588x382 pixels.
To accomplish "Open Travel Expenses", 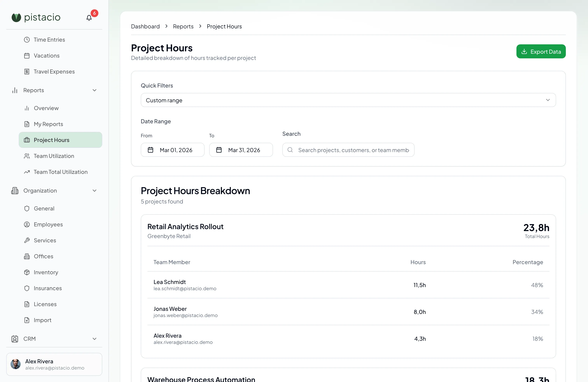I will (60, 71).
